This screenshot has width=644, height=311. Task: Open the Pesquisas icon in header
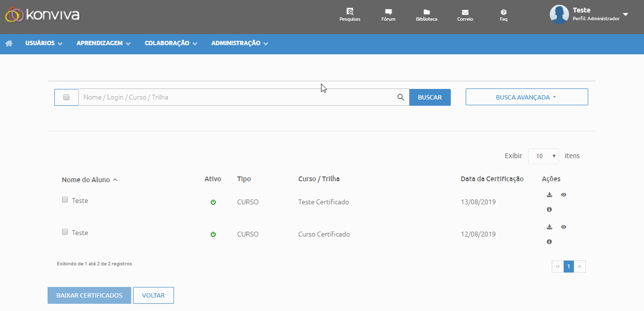point(350,12)
